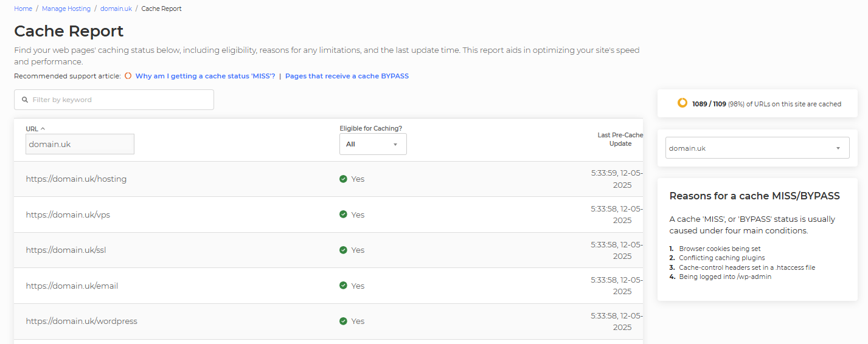Click the Cache Report page heading
The width and height of the screenshot is (868, 344).
[x=69, y=31]
